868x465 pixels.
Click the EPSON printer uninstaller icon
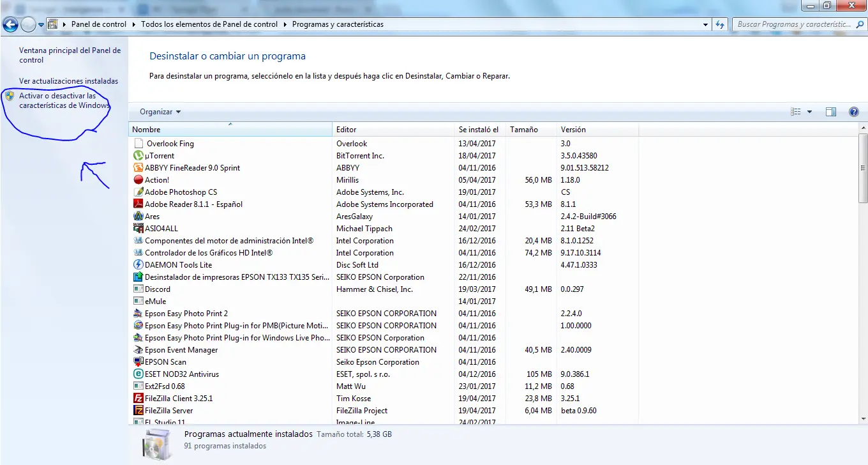tap(138, 277)
